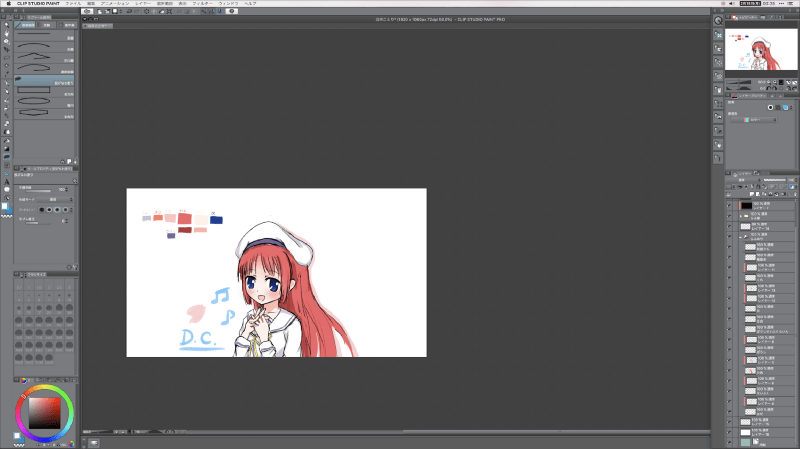Click the question mark help icon in command bar
Viewport: 800px width, 449px height.
pyautogui.click(x=232, y=11)
